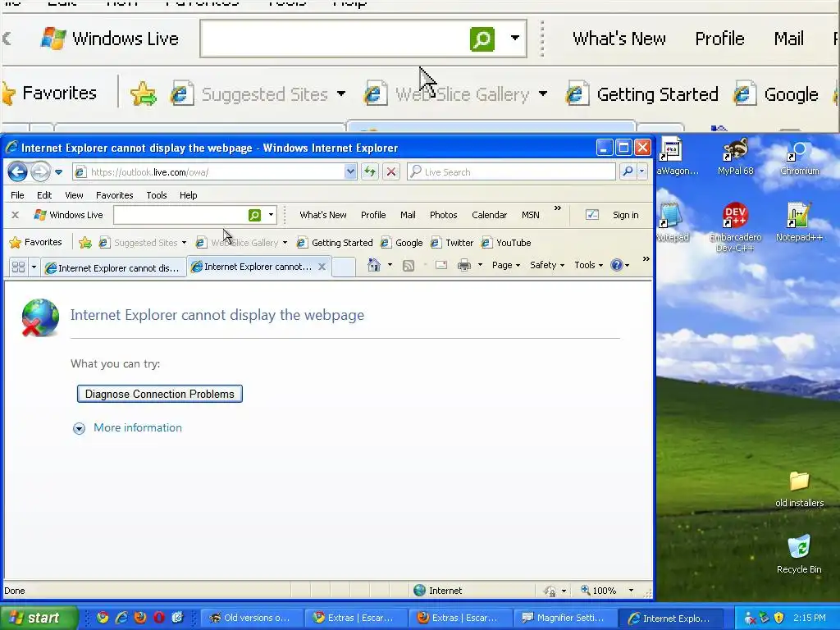
Task: Open the tab list dropdown arrow
Action: pyautogui.click(x=34, y=267)
